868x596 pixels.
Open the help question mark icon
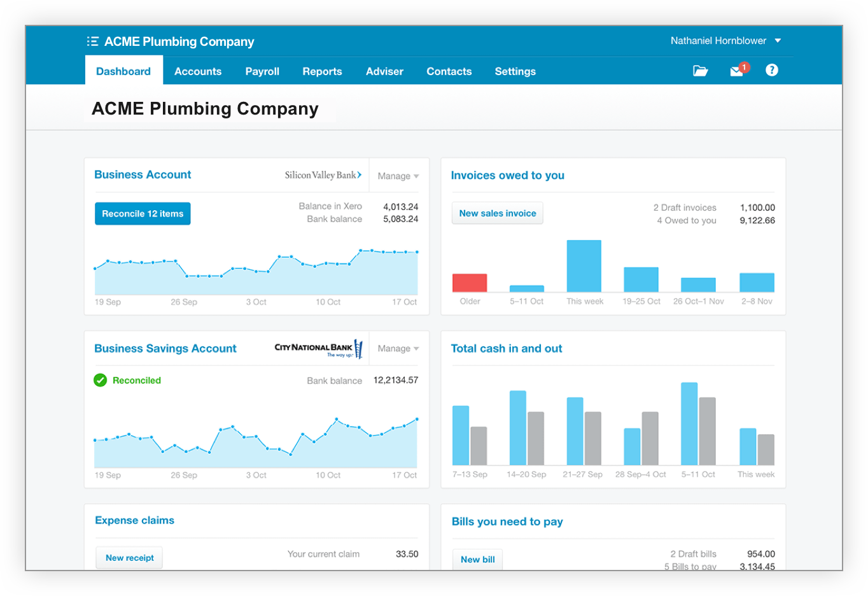point(771,70)
